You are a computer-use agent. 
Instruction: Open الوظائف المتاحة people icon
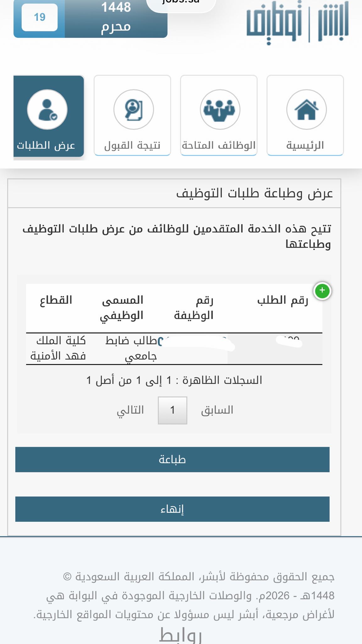point(220,109)
